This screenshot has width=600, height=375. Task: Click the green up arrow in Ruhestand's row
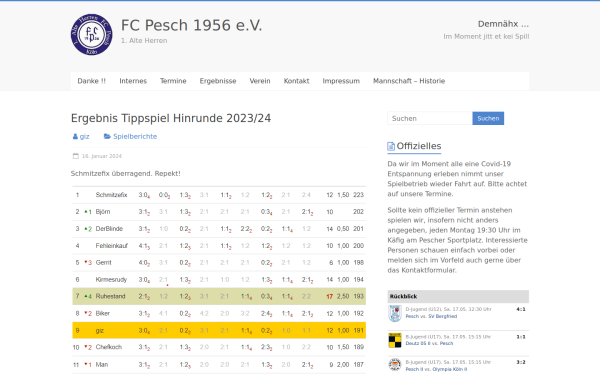tap(86, 296)
